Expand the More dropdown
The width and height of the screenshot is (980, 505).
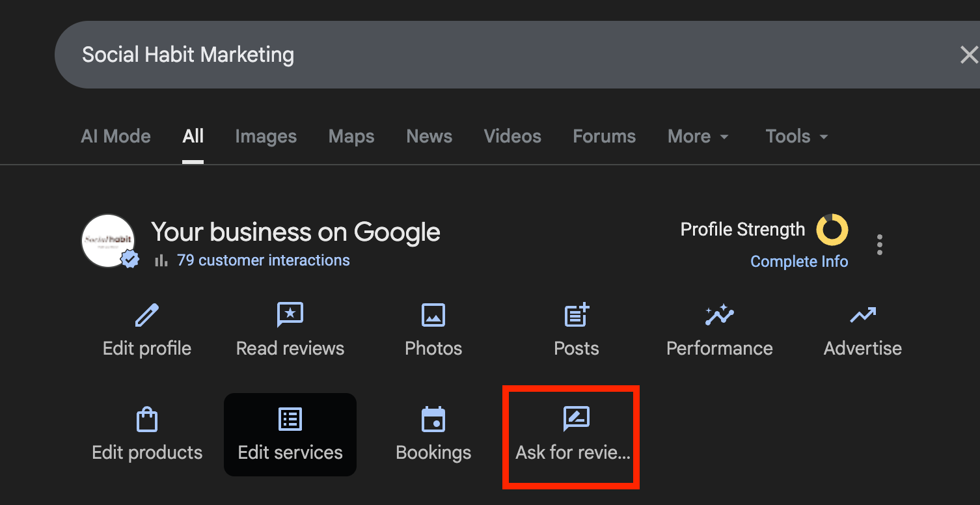point(698,136)
